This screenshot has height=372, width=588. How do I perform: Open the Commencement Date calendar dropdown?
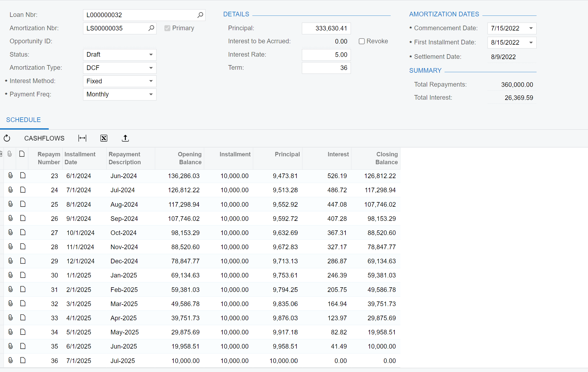pos(531,28)
